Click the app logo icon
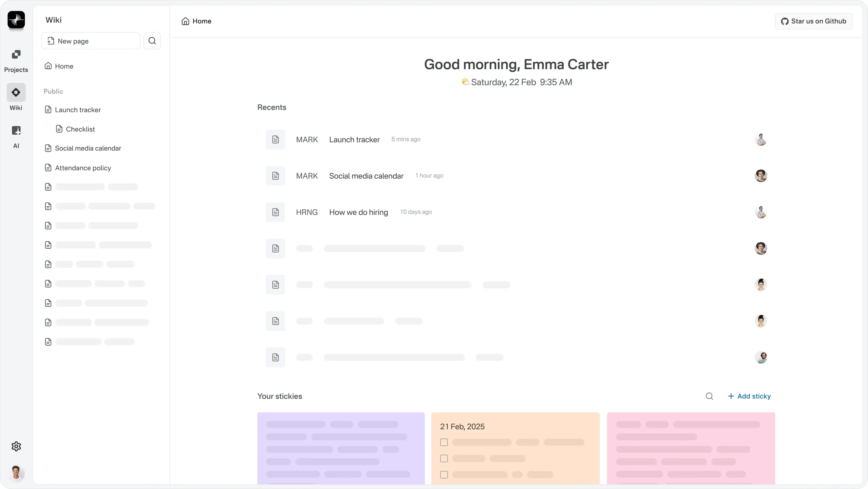This screenshot has height=489, width=868. 16,20
